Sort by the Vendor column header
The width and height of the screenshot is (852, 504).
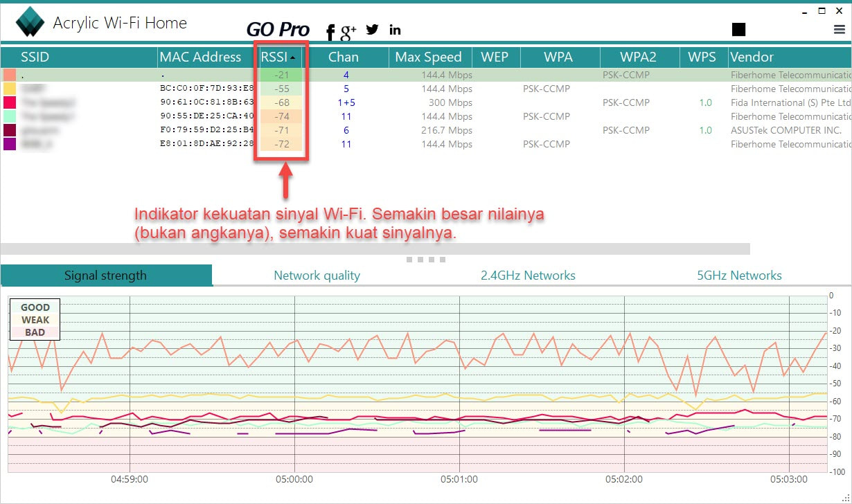pos(790,57)
